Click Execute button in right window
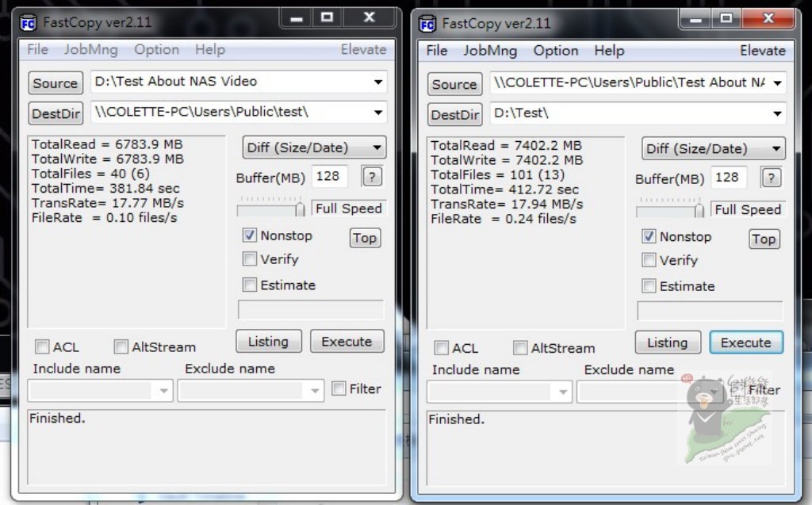The image size is (812, 505). [746, 342]
